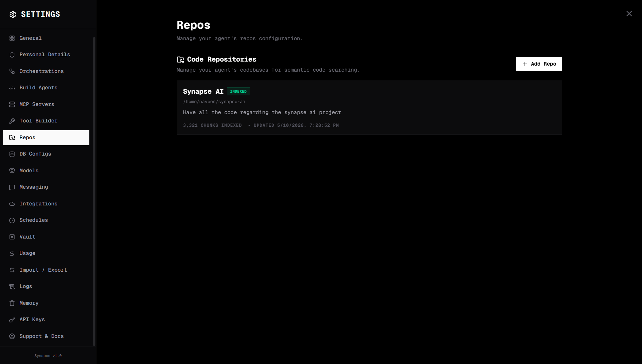Image resolution: width=642 pixels, height=364 pixels.
Task: Go to API Keys section
Action: pyautogui.click(x=46, y=320)
